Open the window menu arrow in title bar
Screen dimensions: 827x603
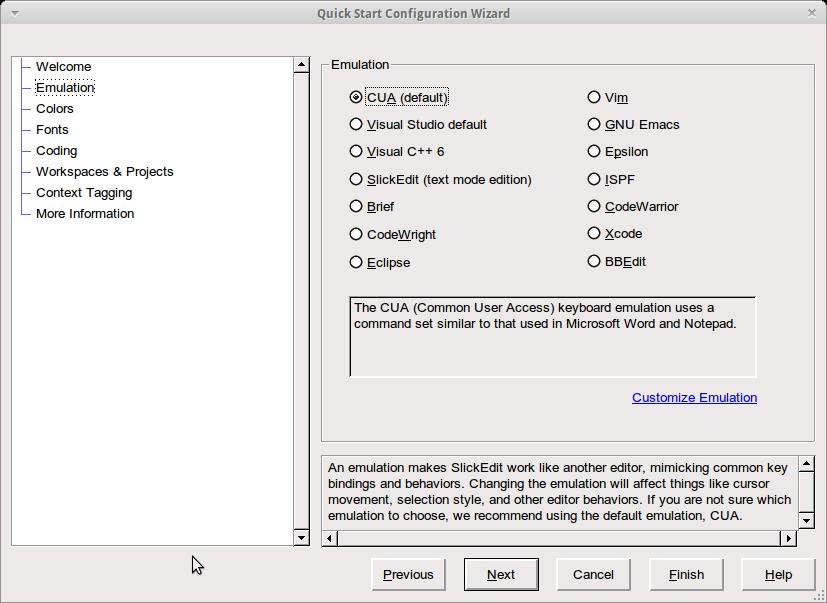point(14,13)
